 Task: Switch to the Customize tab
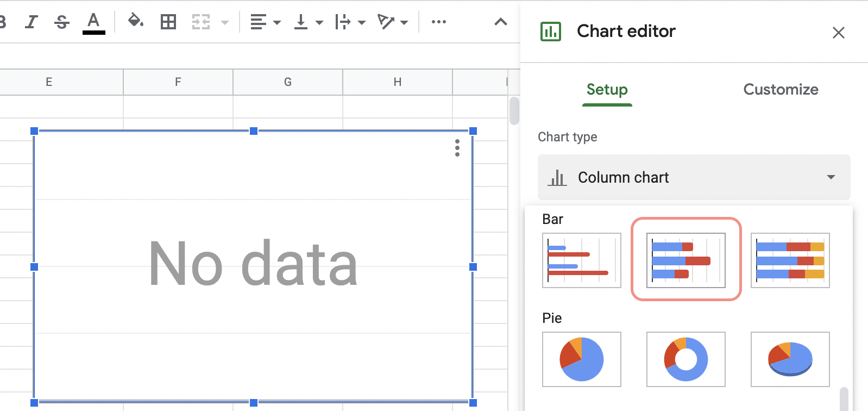781,90
